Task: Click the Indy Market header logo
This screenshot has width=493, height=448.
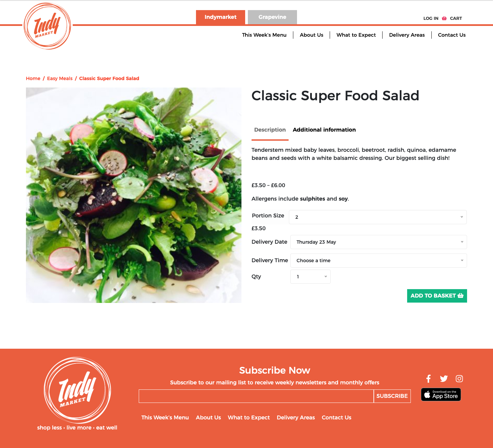Action: tap(47, 26)
